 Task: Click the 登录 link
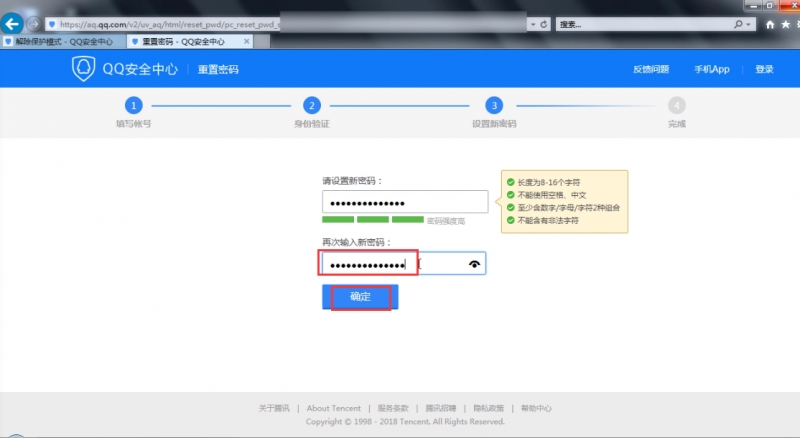click(764, 69)
